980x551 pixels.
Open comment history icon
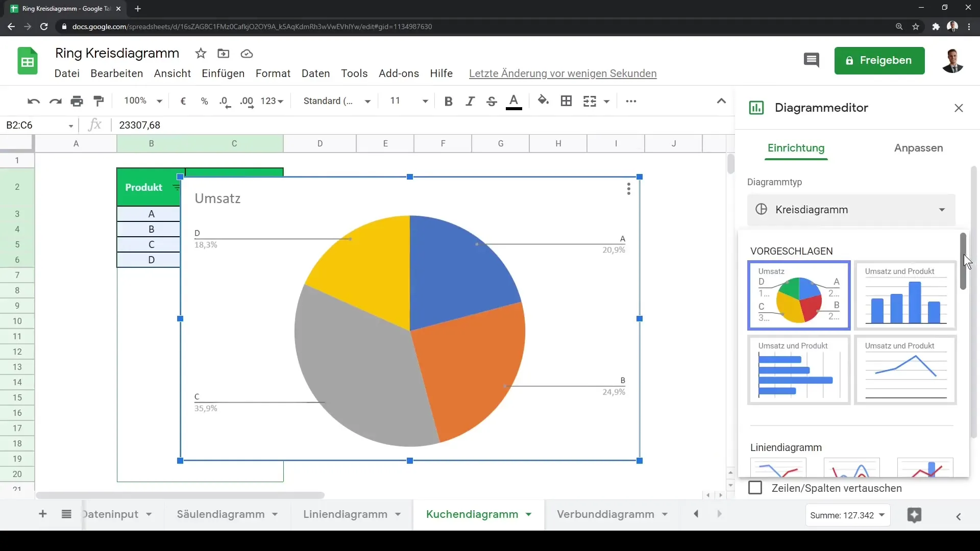(x=811, y=60)
